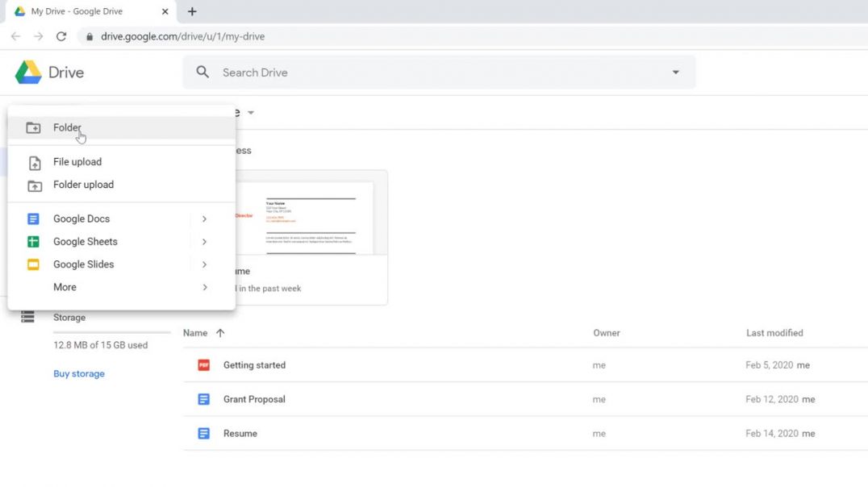The image size is (868, 487).
Task: Open Storage in the sidebar
Action: 69,318
